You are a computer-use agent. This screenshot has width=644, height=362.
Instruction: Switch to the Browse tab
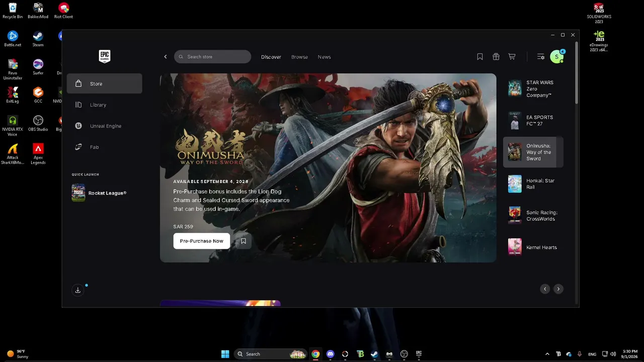(x=299, y=57)
